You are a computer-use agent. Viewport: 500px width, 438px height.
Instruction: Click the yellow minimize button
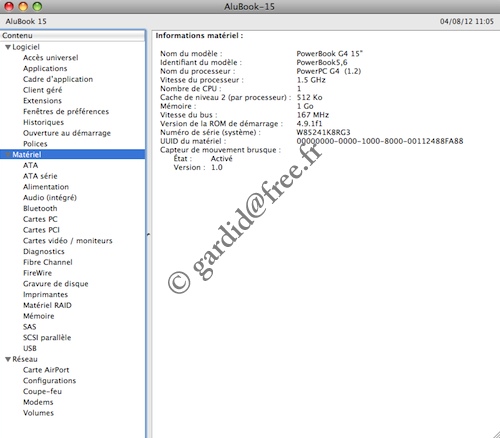pyautogui.click(x=23, y=6)
